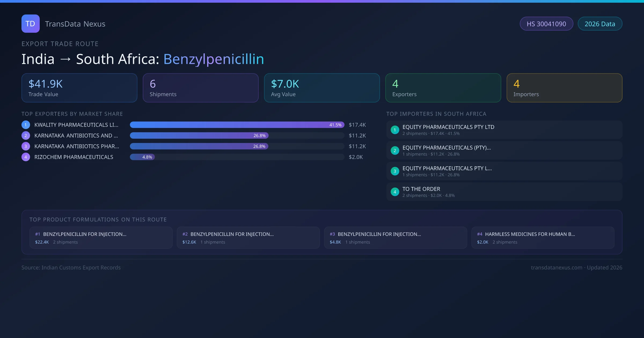Expand the Harmless Medicines For Human B entry

(x=543, y=238)
